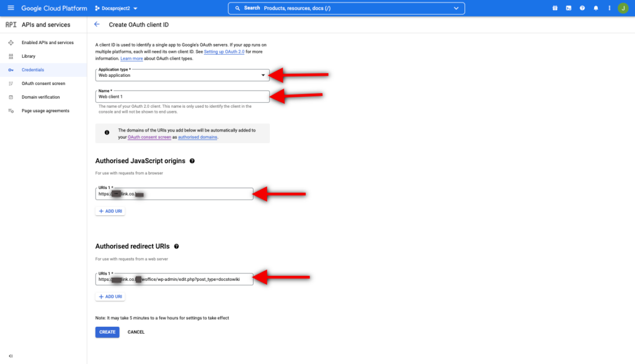The image size is (635, 364).
Task: Collapse the left sidebar panel
Action: point(11,356)
